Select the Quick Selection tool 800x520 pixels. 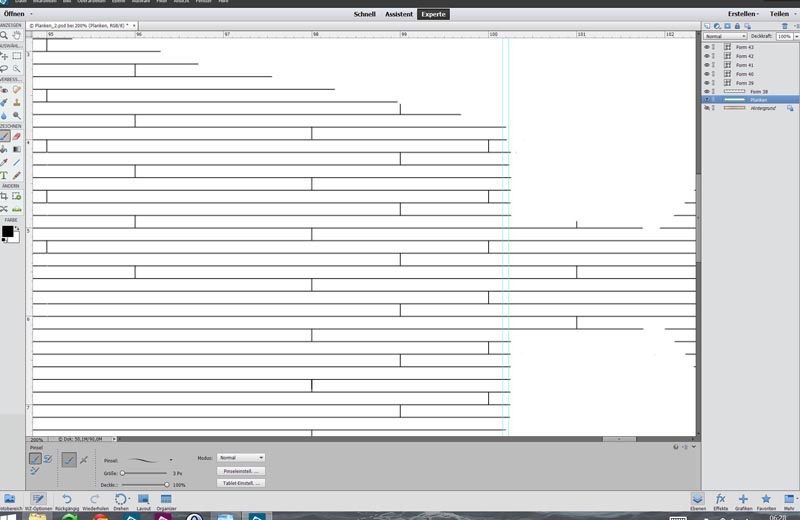(17, 68)
